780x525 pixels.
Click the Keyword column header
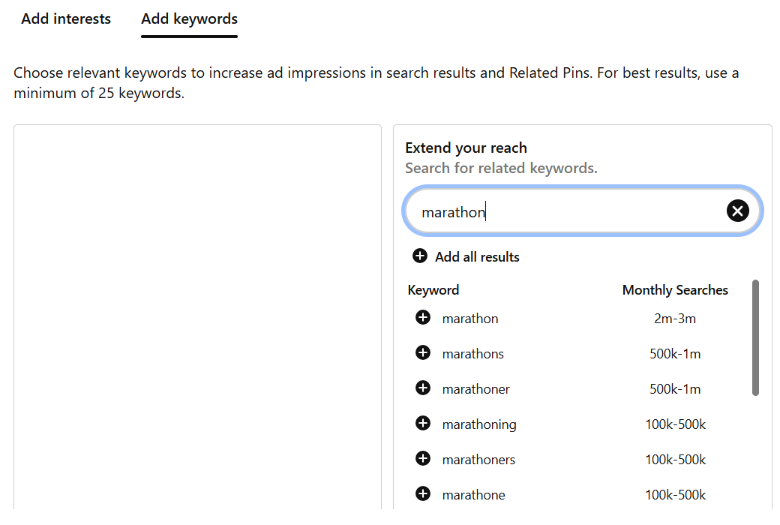[x=433, y=290]
